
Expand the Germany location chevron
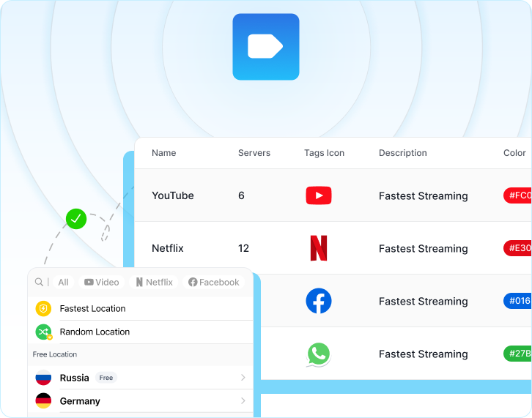point(243,401)
